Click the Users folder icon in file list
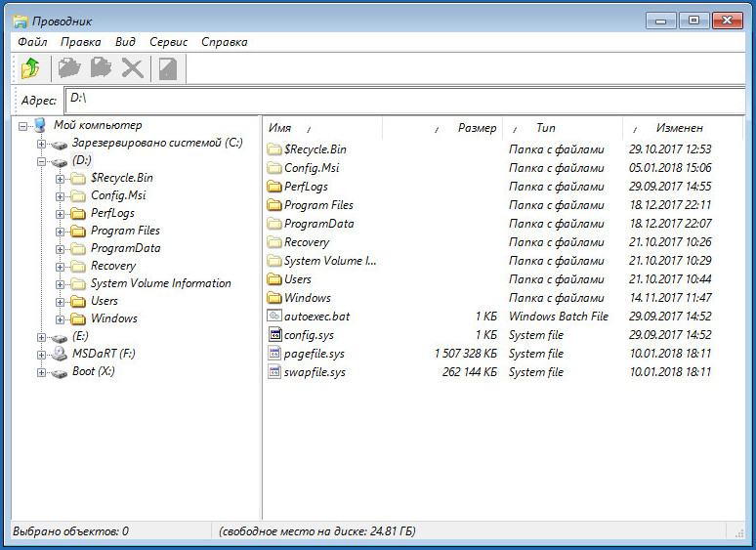This screenshot has height=550, width=756. pos(274,279)
